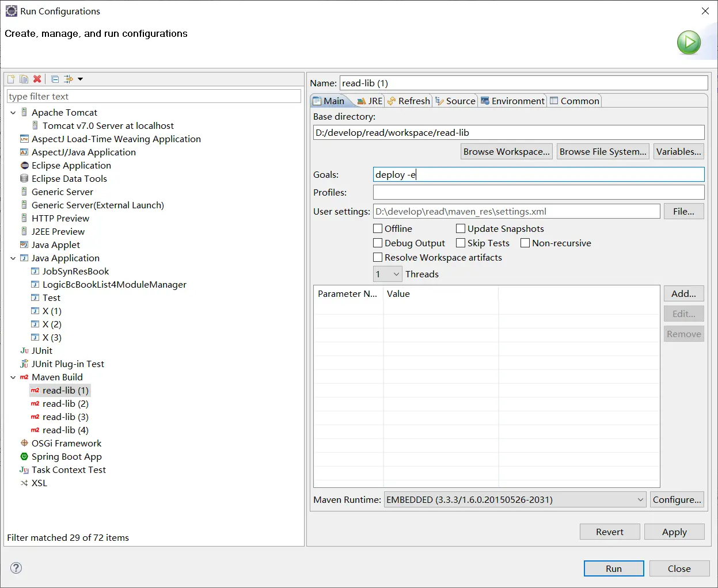Enable Skip Tests checkbox
The height and width of the screenshot is (588, 718).
[x=461, y=243]
